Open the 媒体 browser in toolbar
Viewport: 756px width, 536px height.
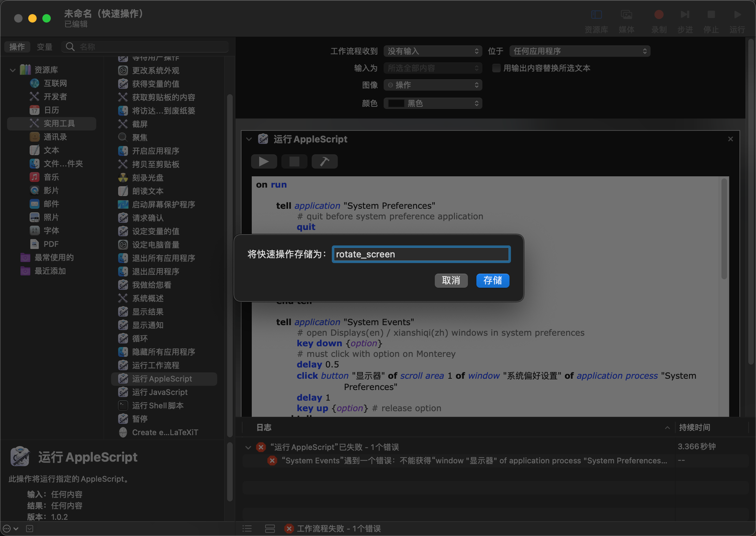click(x=627, y=19)
